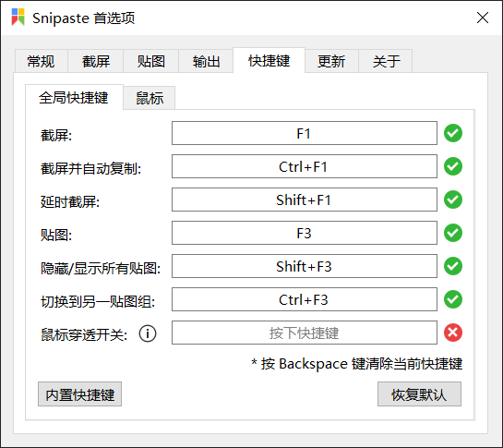Show the 关于 tab

(x=386, y=61)
